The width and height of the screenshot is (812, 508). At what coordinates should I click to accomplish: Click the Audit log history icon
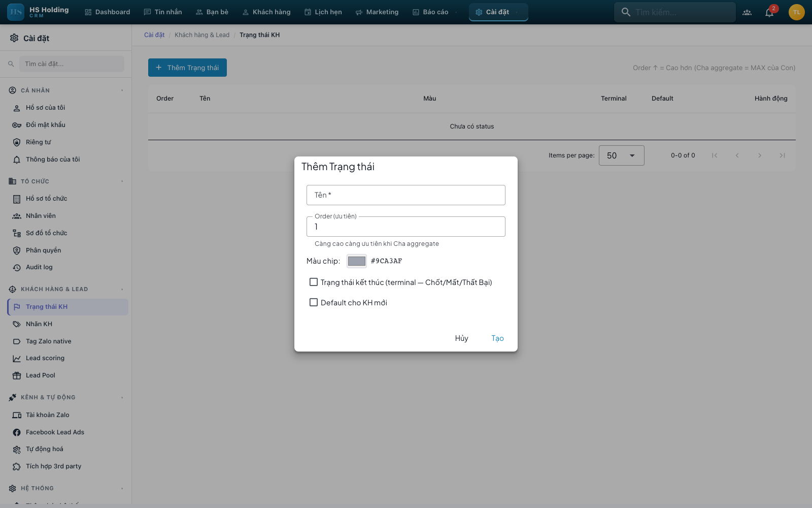coord(17,267)
